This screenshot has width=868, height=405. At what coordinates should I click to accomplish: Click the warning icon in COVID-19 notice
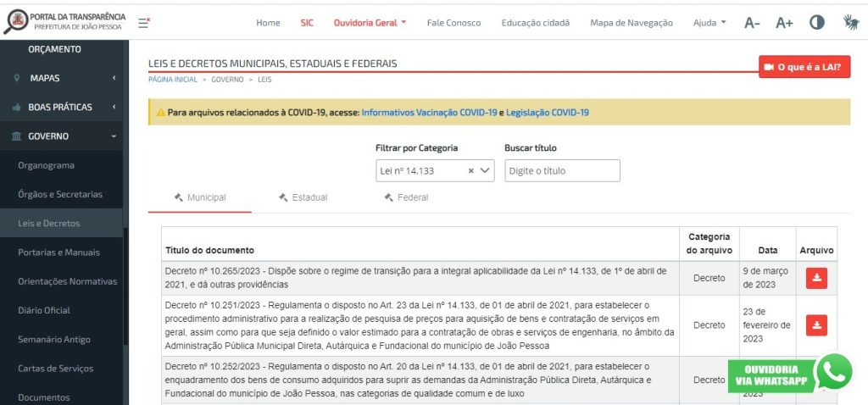(x=160, y=113)
